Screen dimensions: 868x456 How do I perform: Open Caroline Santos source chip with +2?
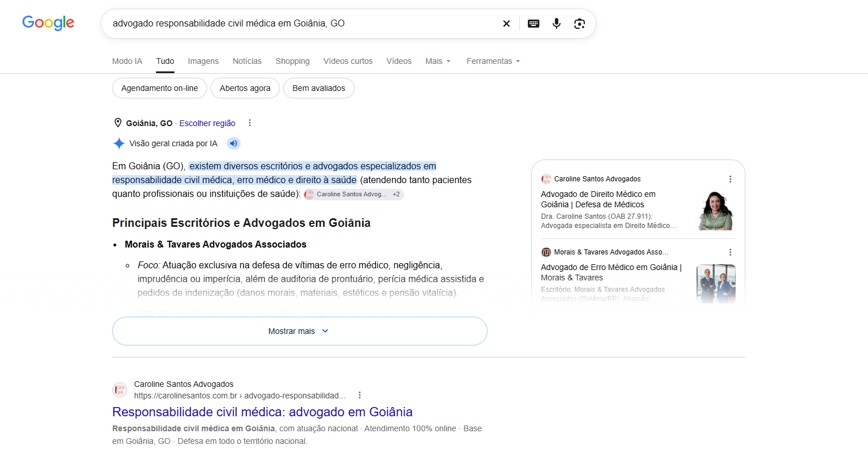point(354,195)
